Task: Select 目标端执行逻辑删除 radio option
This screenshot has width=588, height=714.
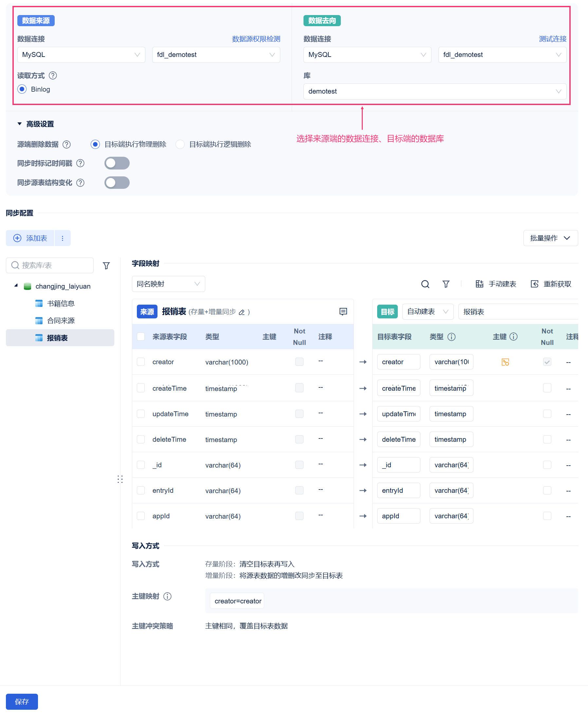Action: [180, 144]
